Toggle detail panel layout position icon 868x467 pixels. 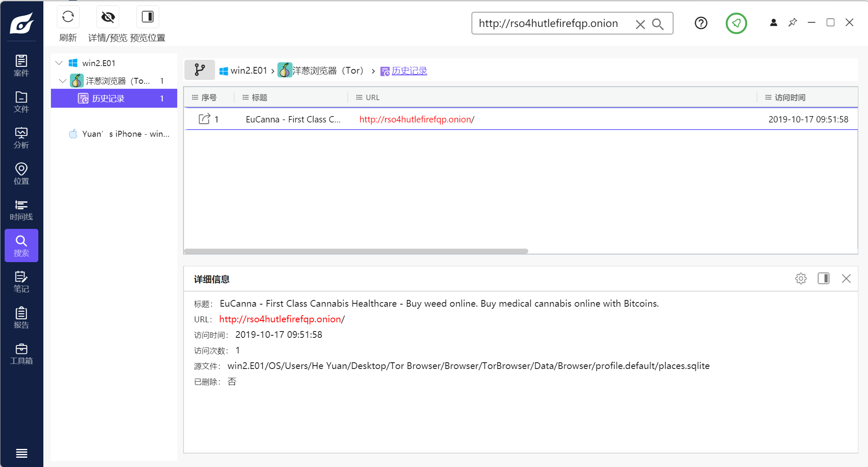[x=823, y=279]
